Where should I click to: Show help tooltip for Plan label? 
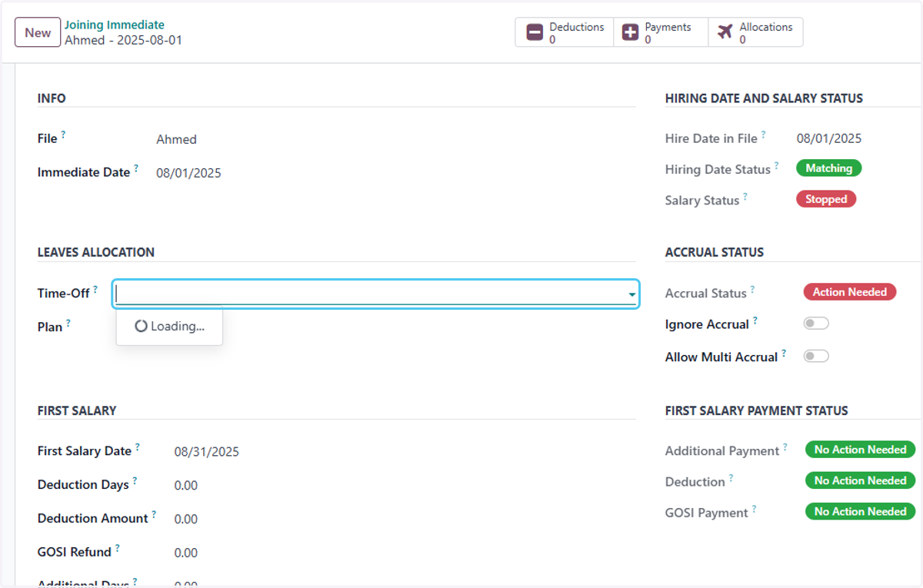(x=68, y=323)
